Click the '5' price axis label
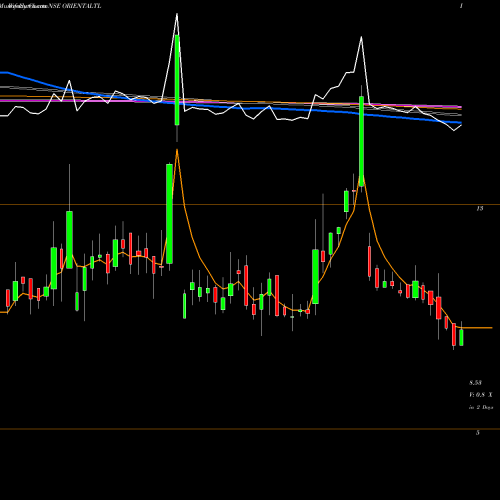This screenshot has height=500, width=500. coord(478,433)
